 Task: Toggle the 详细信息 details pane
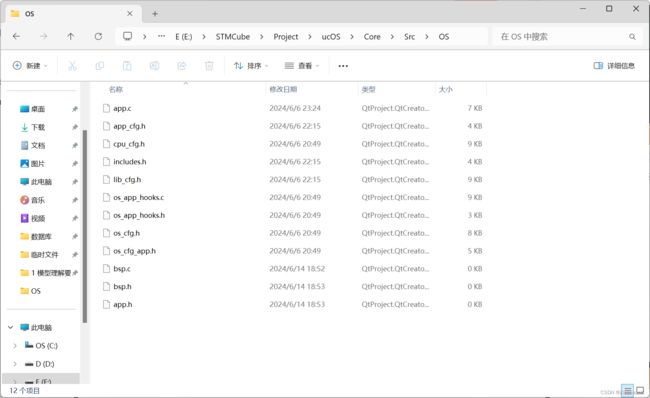[x=614, y=66]
